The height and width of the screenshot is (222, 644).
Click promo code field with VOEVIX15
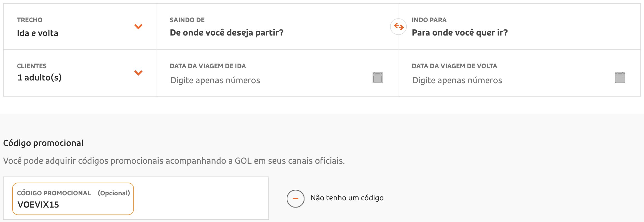[73, 199]
